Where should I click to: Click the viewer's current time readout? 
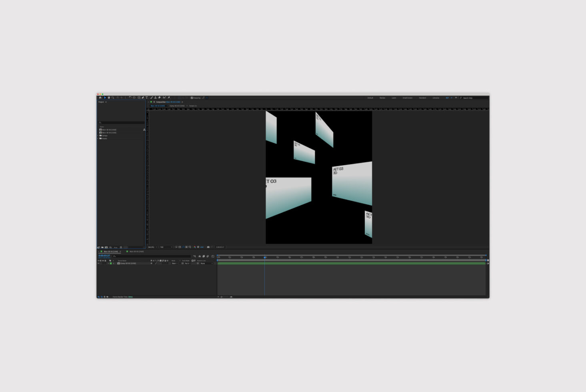pyautogui.click(x=220, y=247)
